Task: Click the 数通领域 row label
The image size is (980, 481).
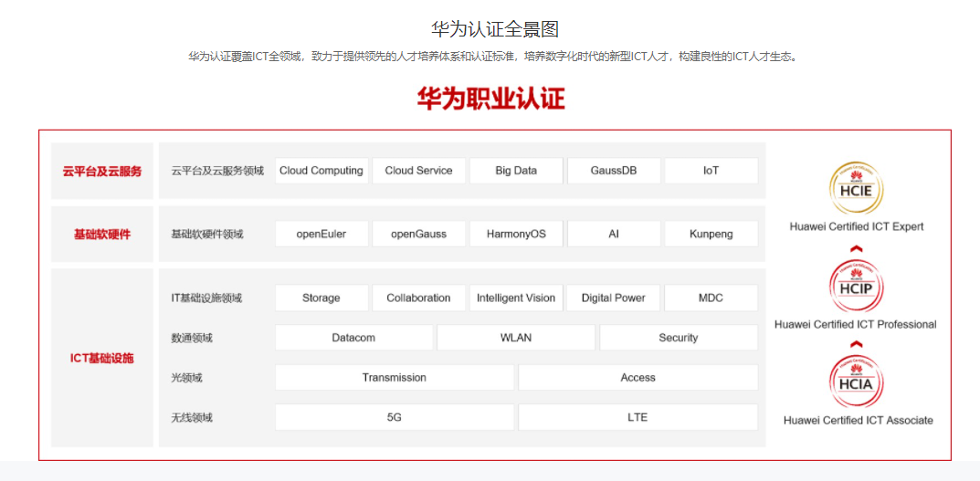Action: (192, 339)
